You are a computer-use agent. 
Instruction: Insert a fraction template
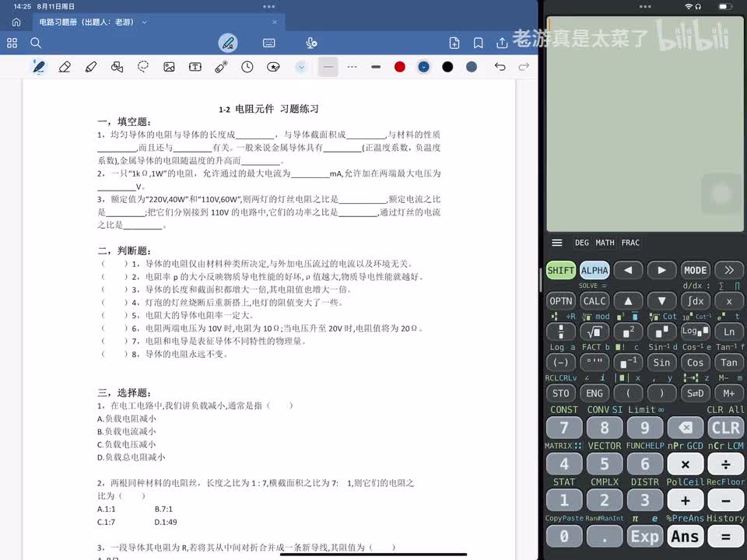click(x=561, y=332)
